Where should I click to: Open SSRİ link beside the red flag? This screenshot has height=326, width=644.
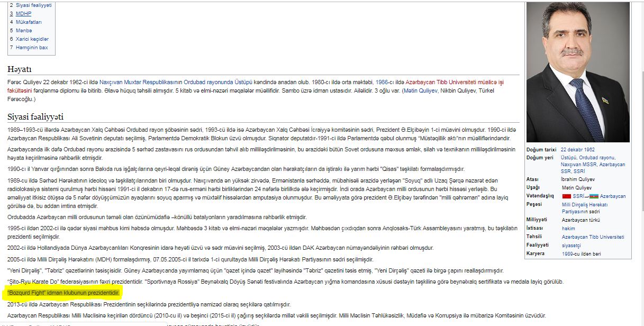pos(578,196)
